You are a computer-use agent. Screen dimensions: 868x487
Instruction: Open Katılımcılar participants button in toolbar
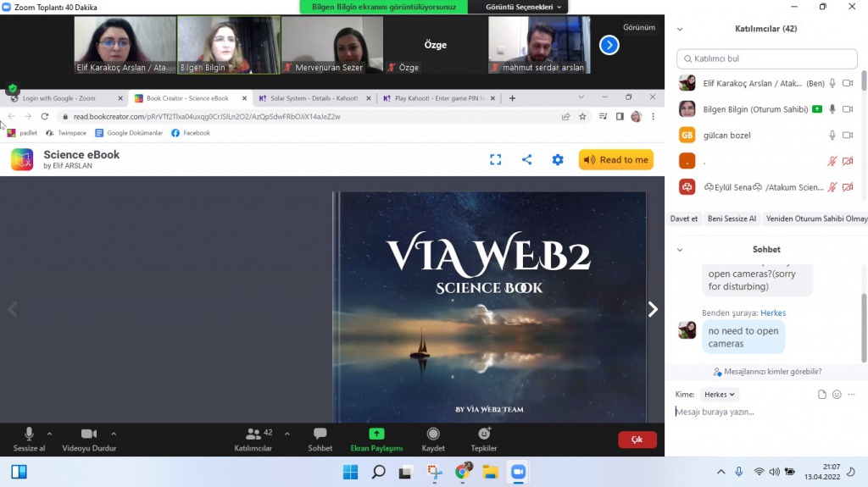253,440
